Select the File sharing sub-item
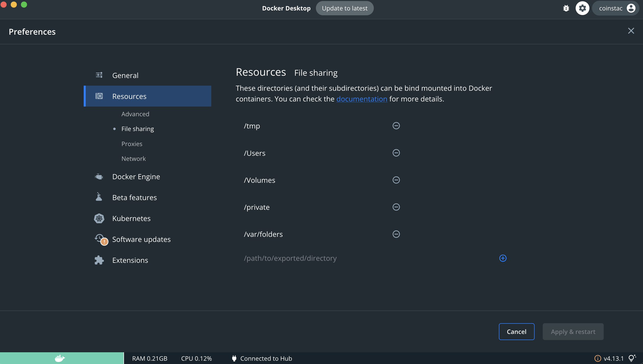 138,129
